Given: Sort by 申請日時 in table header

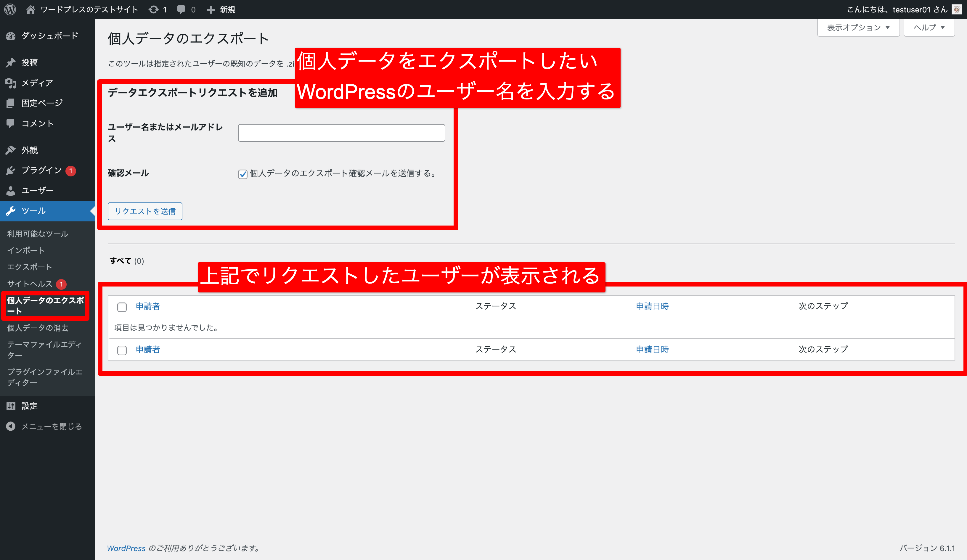Looking at the screenshot, I should [x=652, y=306].
